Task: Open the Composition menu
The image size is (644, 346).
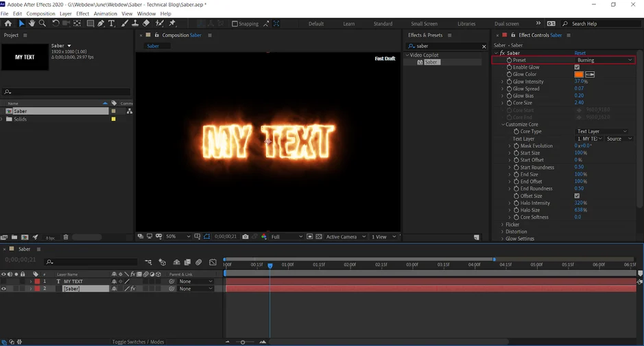Action: click(x=40, y=14)
